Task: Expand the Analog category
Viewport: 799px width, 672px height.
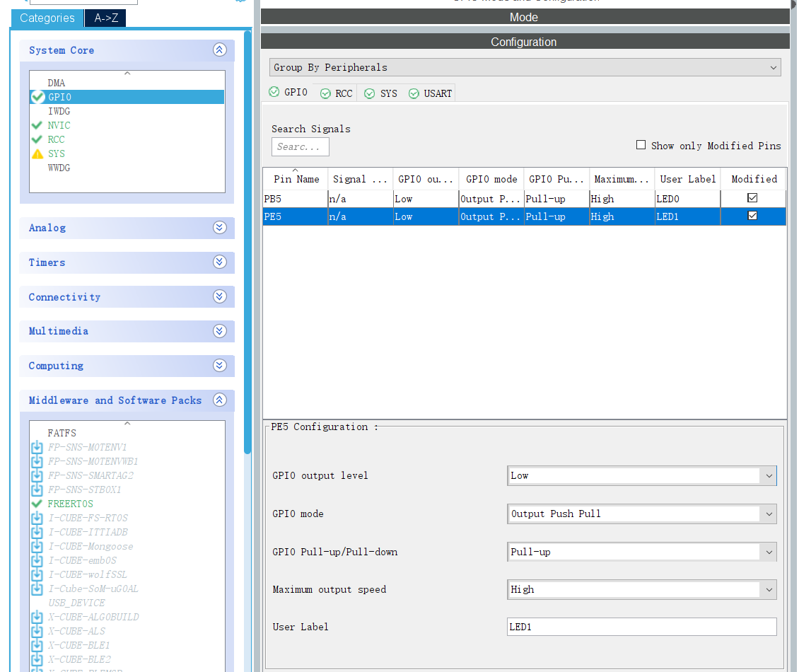Action: [219, 228]
